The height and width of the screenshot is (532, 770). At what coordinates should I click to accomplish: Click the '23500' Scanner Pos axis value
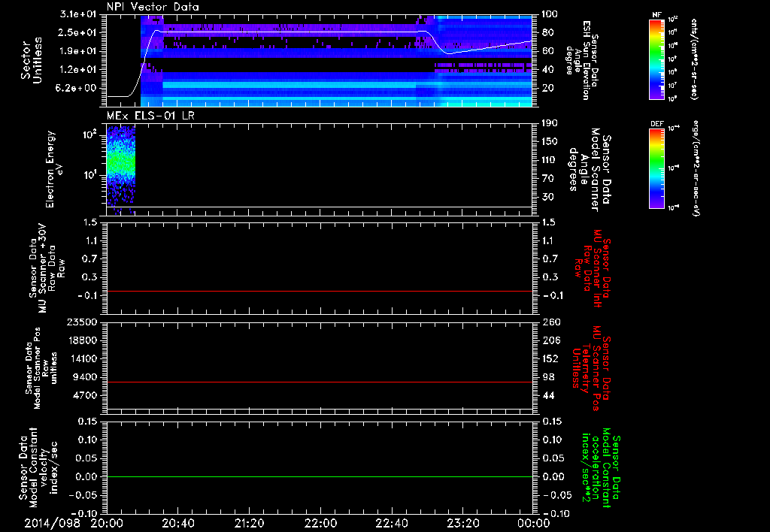[x=82, y=322]
